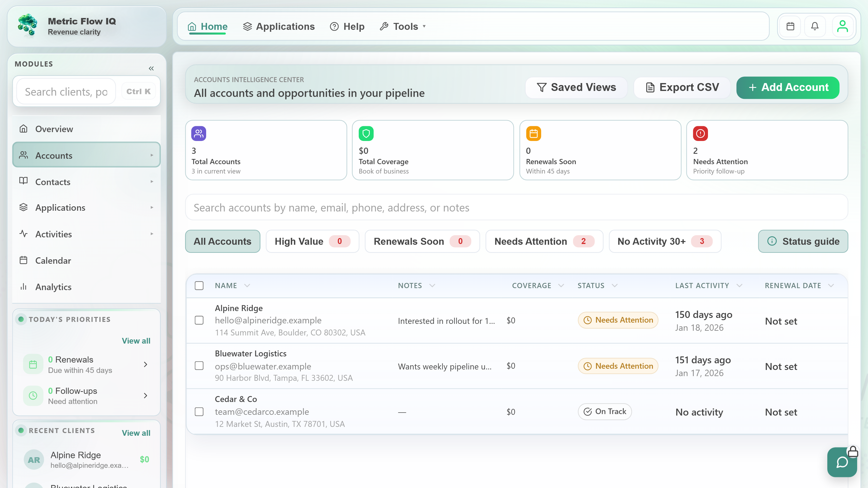Click the Contacts book icon in sidebar
The width and height of the screenshot is (868, 488).
(23, 181)
